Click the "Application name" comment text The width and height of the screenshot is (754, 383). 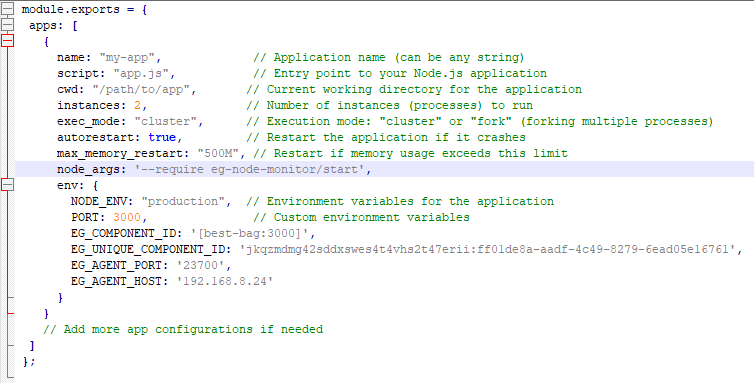329,58
